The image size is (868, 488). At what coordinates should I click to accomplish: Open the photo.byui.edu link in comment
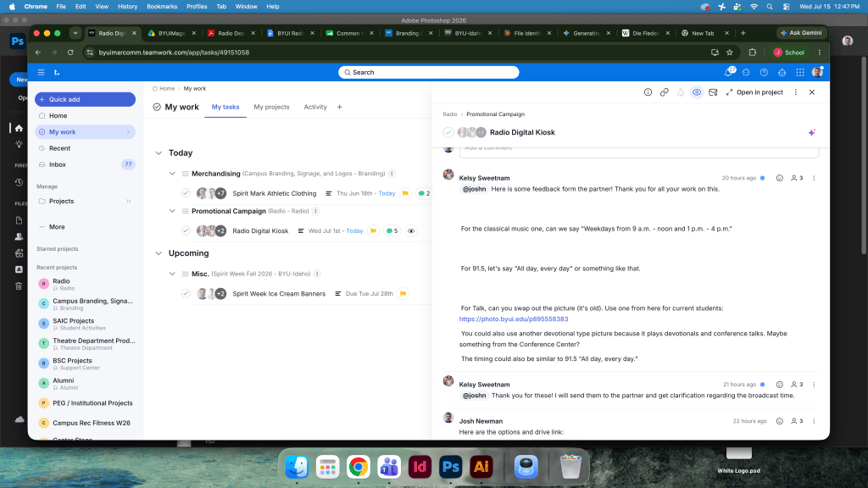pos(513,319)
